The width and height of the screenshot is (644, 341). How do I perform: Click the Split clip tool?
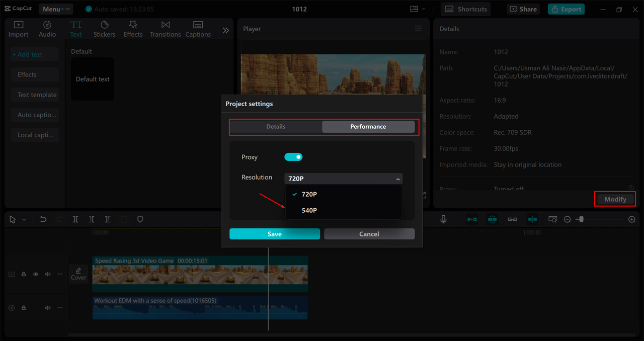75,219
